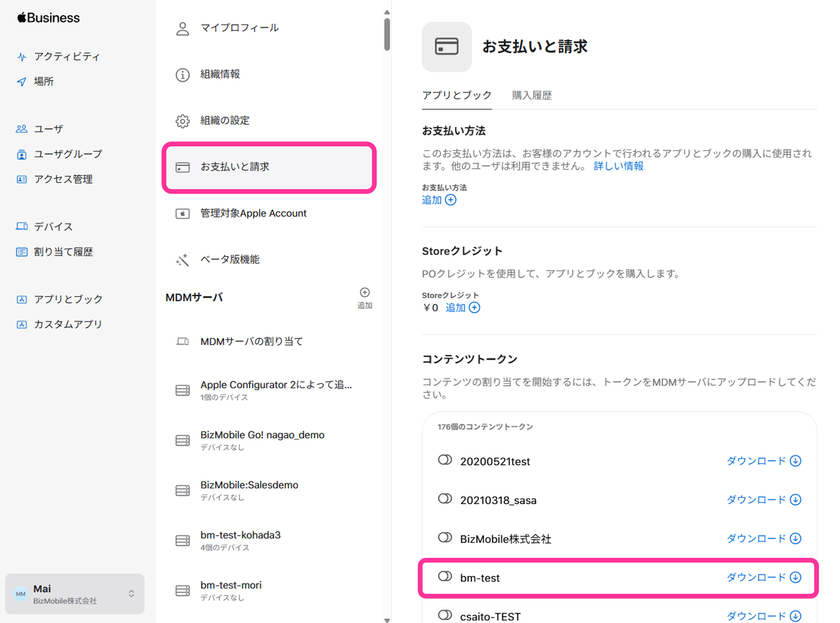Click the token icon beside 20210318_sasa
840x623 pixels.
(445, 499)
